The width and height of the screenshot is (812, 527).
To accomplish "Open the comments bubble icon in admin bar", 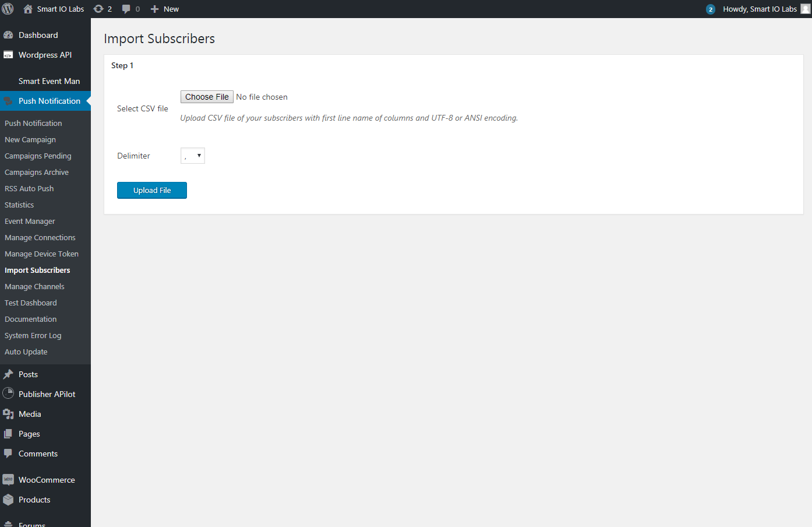I will pos(126,9).
